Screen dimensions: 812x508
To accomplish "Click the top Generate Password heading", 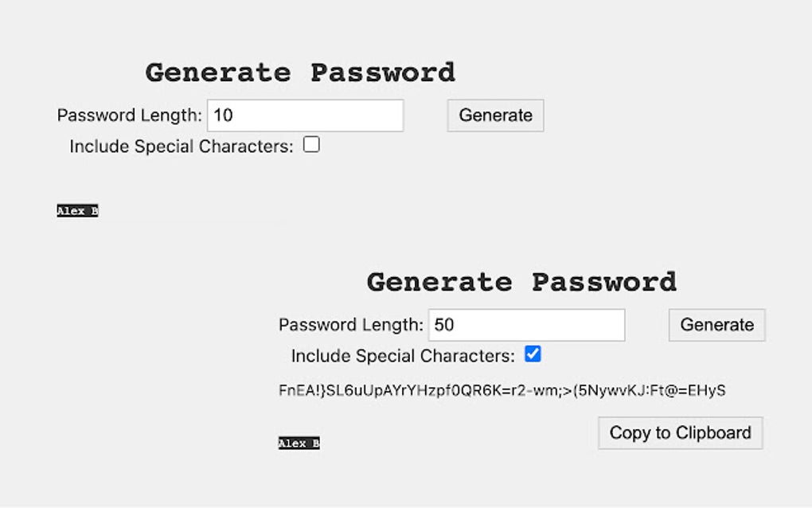I will (300, 72).
